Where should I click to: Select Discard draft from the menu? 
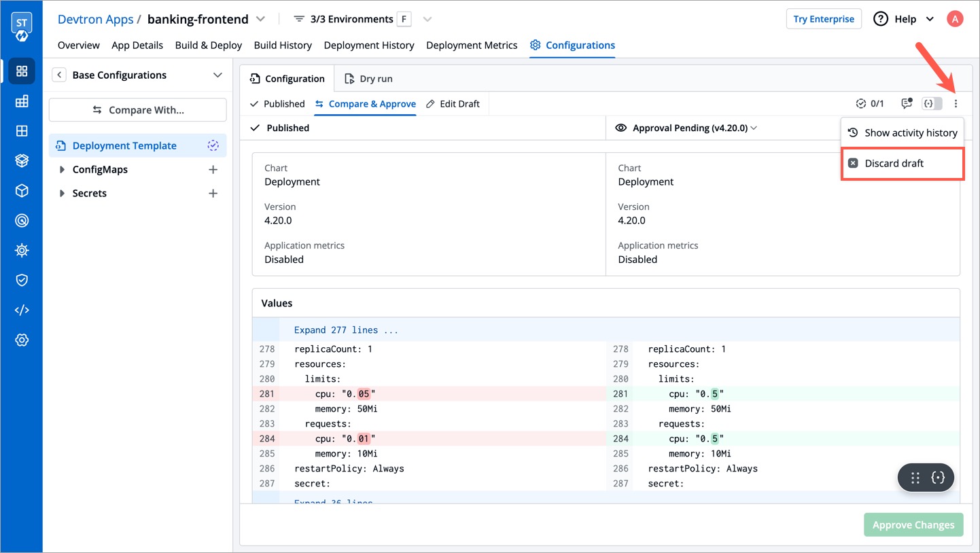(894, 163)
